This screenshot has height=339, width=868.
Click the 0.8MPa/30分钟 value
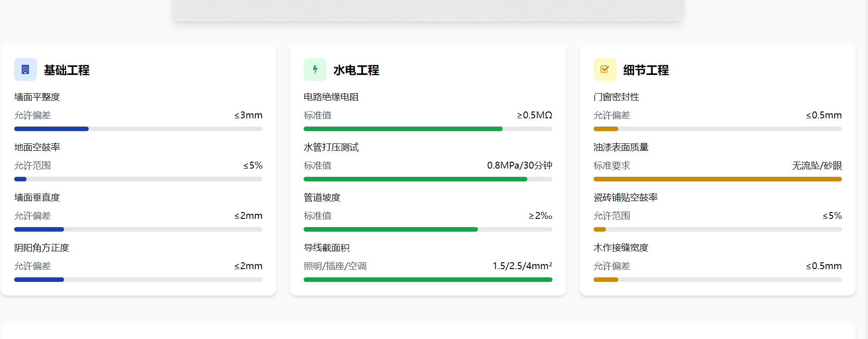pos(520,165)
